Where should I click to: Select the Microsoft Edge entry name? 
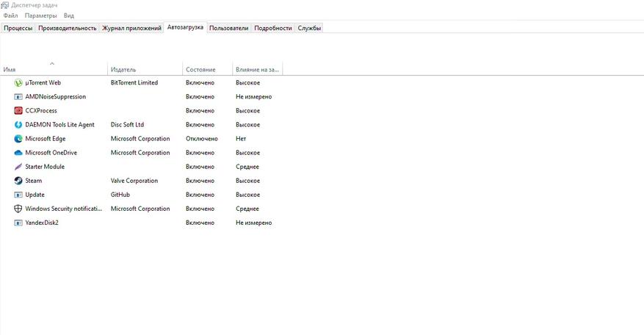pos(46,139)
